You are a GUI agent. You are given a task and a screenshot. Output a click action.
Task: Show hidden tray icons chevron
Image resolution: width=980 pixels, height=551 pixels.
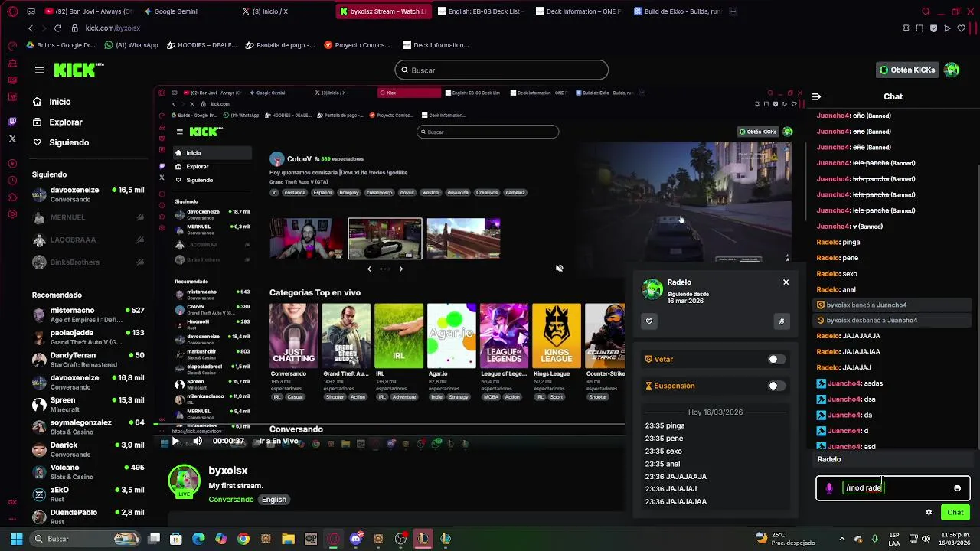[x=841, y=539]
